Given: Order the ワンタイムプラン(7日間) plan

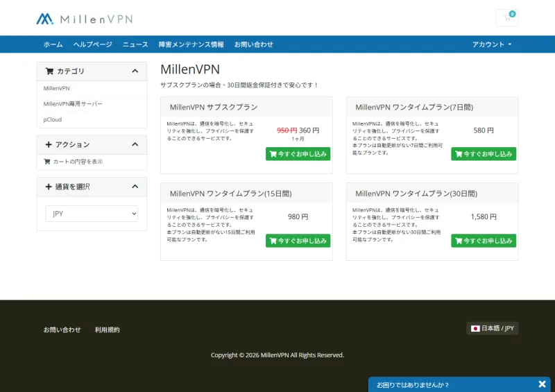Looking at the screenshot, I should [484, 154].
